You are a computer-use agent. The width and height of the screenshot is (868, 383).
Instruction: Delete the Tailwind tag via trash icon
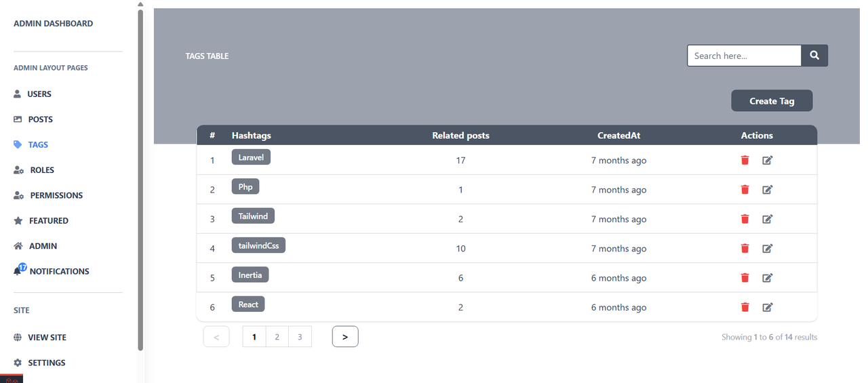click(x=745, y=219)
